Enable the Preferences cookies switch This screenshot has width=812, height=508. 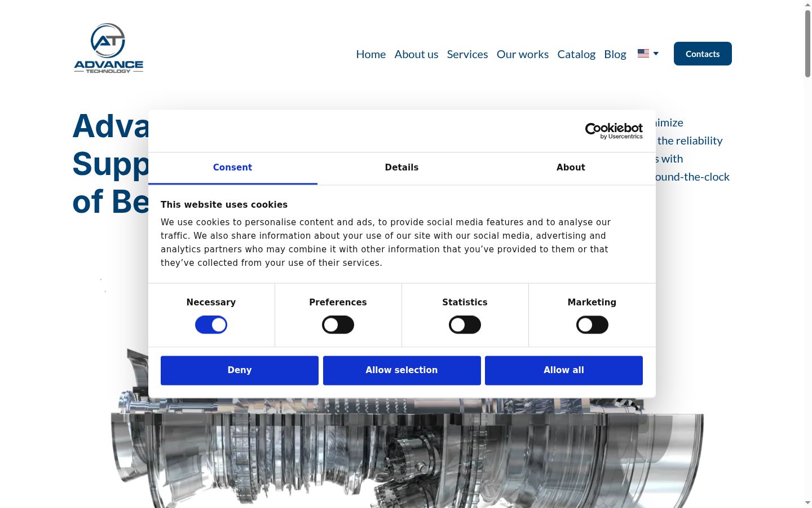(338, 325)
